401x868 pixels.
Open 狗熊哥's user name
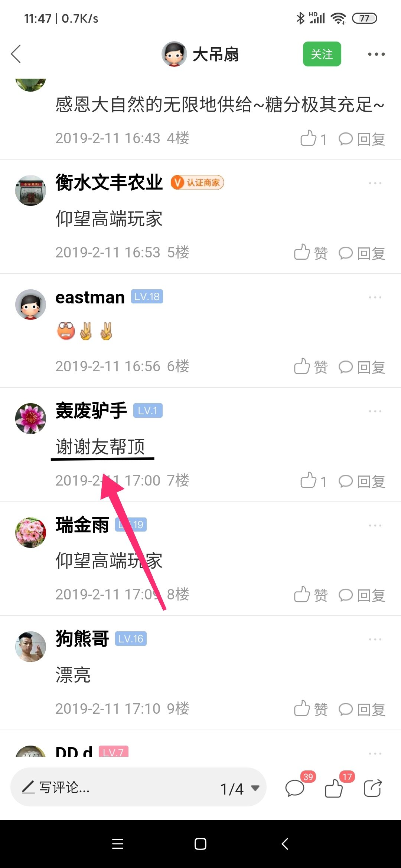click(x=82, y=638)
